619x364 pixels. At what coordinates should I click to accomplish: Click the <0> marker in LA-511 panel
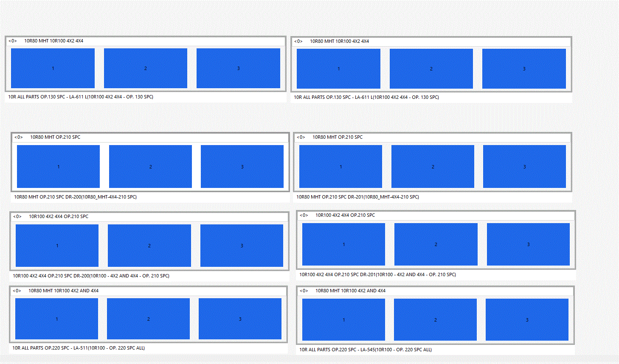coord(17,291)
